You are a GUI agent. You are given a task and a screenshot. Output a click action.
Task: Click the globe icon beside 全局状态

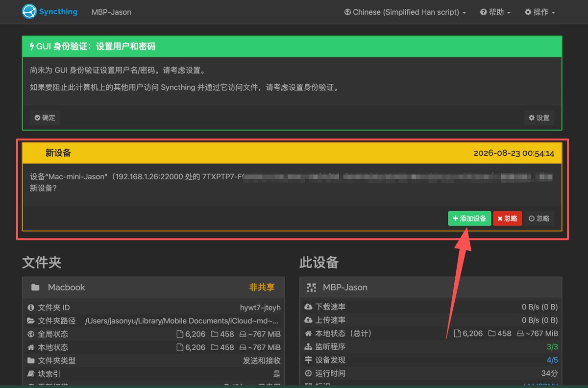click(31, 334)
